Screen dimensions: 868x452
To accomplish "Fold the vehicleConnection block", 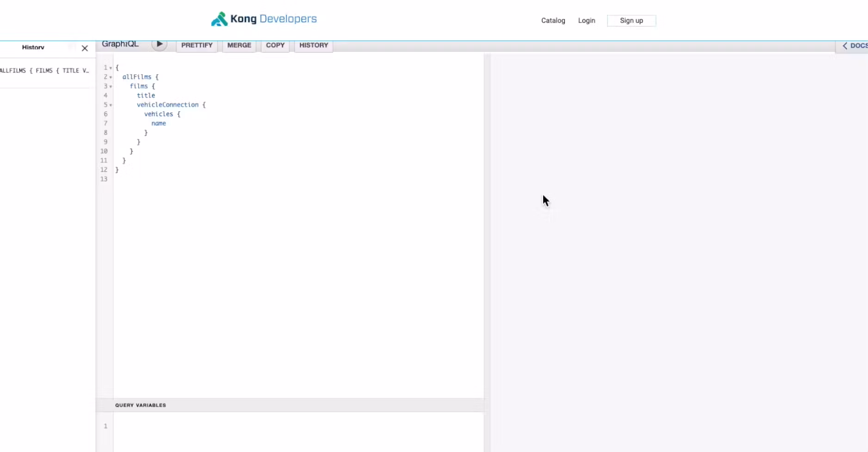I will [x=111, y=105].
